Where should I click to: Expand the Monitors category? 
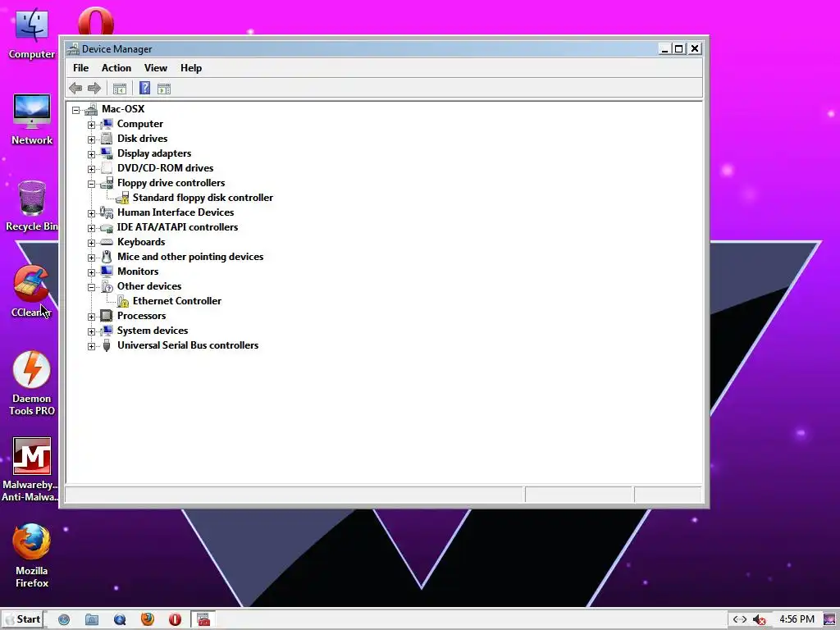pos(92,272)
